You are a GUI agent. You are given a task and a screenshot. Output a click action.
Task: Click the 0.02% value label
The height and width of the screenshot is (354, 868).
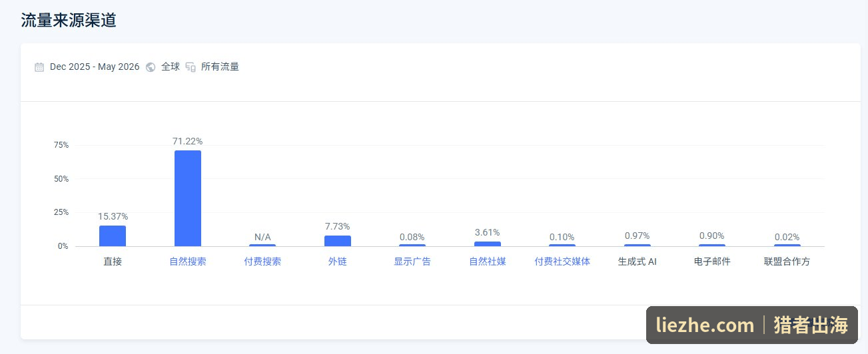coord(787,237)
